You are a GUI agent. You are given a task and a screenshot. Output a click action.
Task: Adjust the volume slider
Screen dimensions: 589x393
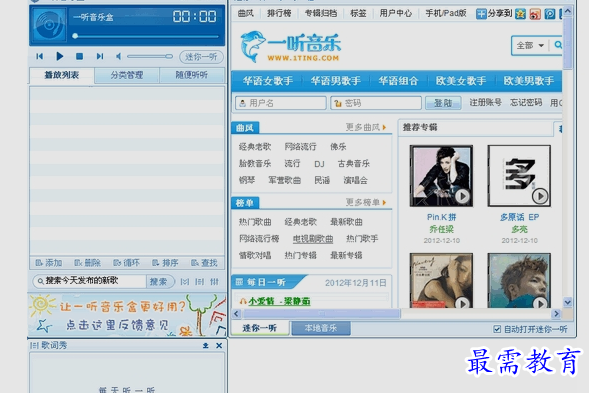coord(150,56)
